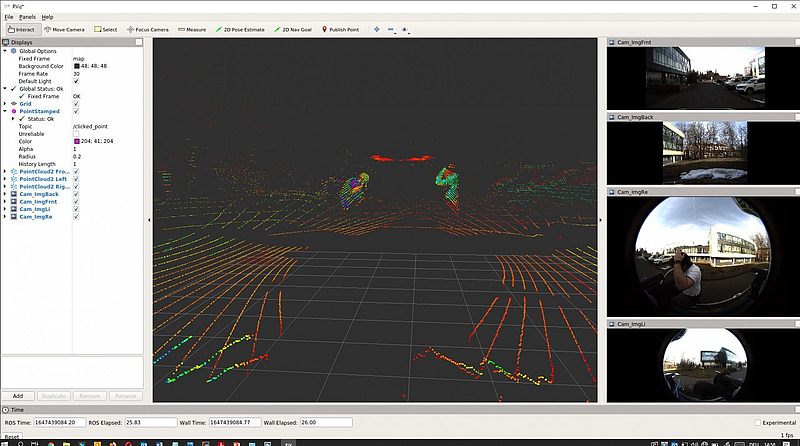The image size is (800, 446).
Task: Enable the Unreliable checkbox
Action: coord(76,134)
